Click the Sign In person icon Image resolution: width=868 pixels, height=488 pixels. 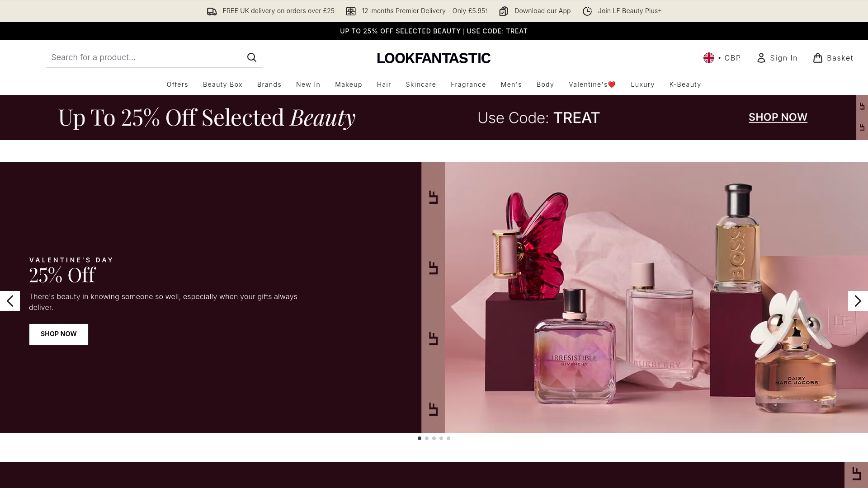(761, 58)
